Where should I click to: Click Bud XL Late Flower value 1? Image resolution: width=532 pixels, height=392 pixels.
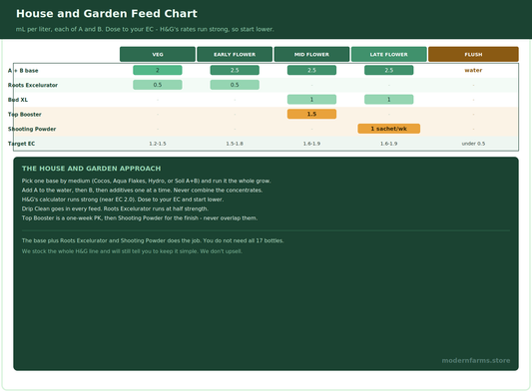(x=389, y=100)
